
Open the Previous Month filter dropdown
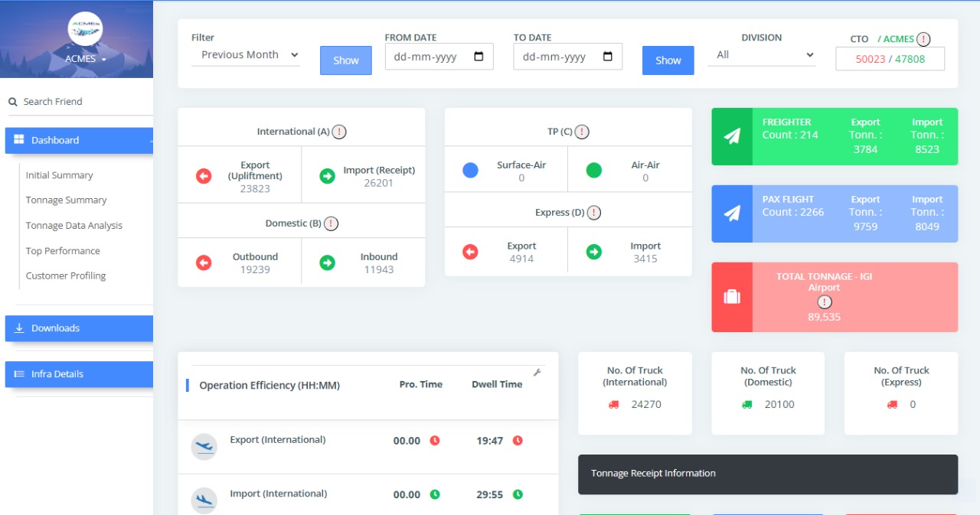point(246,55)
